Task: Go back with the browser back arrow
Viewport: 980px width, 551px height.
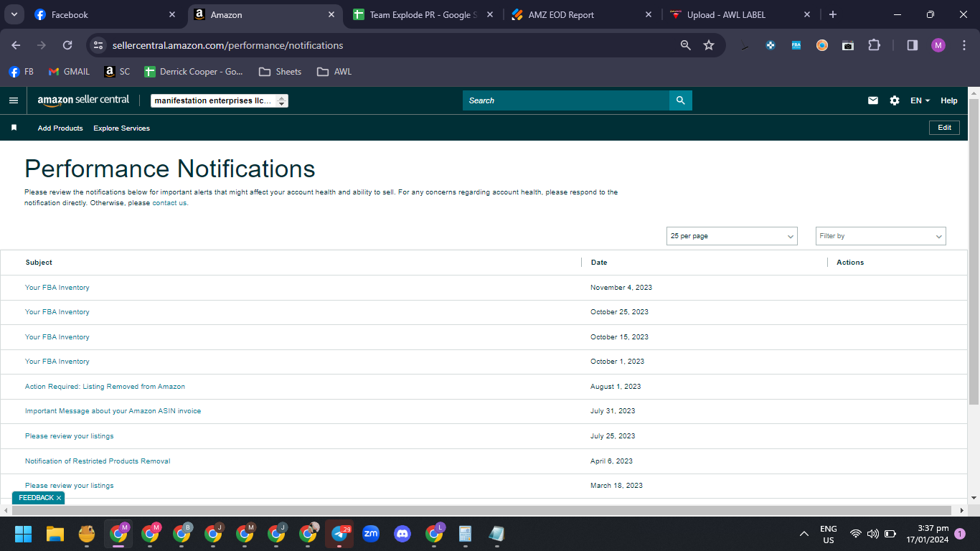Action: [x=16, y=45]
